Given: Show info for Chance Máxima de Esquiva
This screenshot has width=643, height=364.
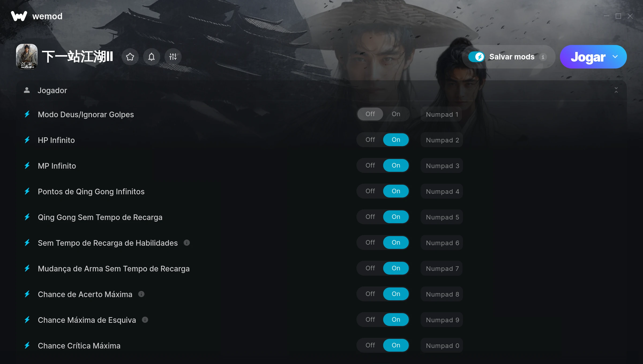Looking at the screenshot, I should pyautogui.click(x=145, y=320).
